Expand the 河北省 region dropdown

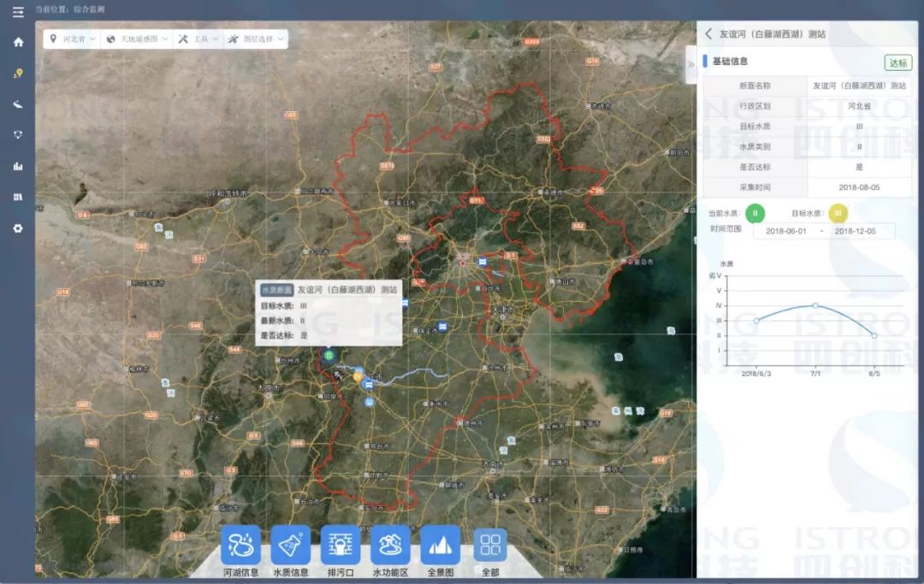coord(73,39)
